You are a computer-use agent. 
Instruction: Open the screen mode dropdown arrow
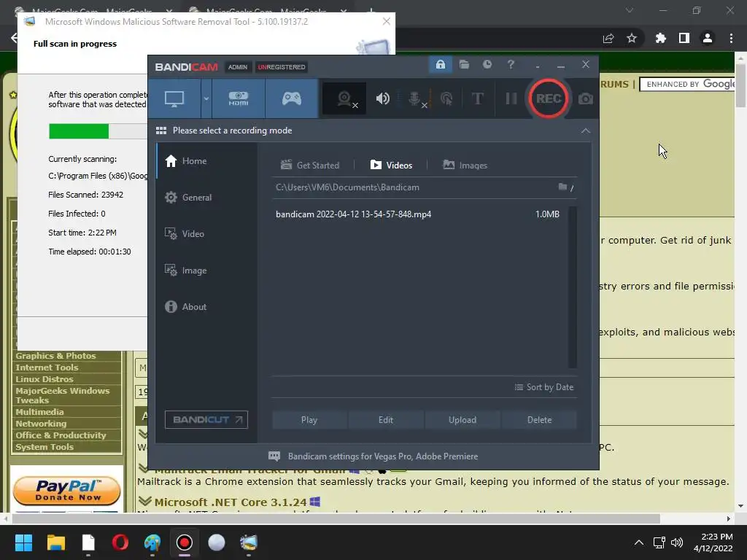click(206, 98)
